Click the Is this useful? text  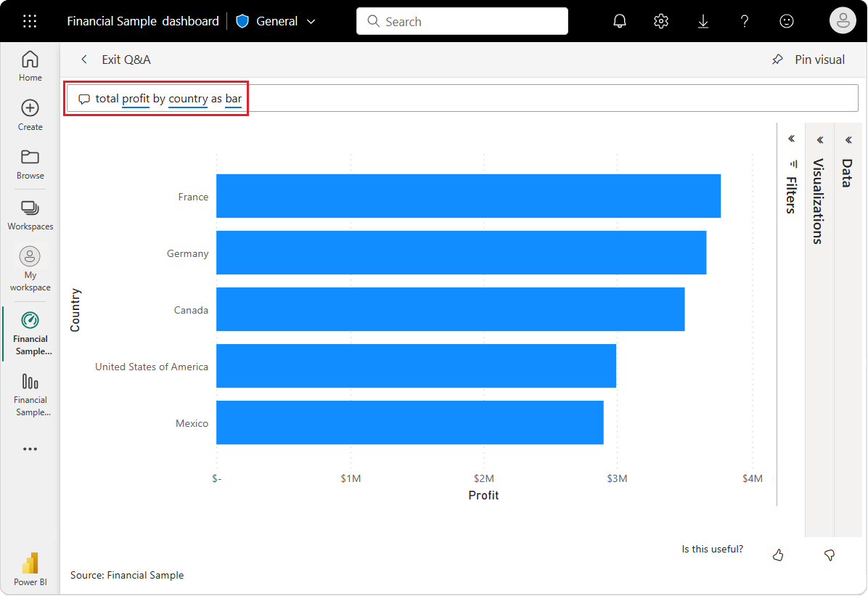pyautogui.click(x=713, y=549)
